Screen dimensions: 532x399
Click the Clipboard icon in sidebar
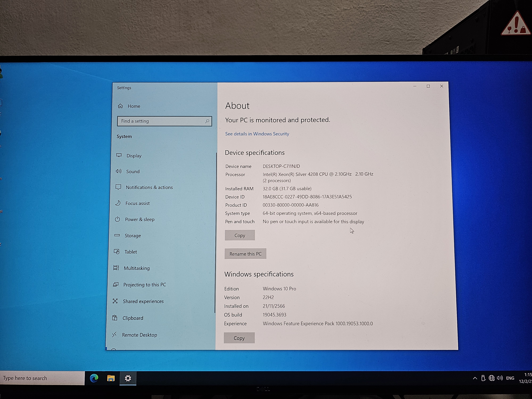pyautogui.click(x=115, y=318)
